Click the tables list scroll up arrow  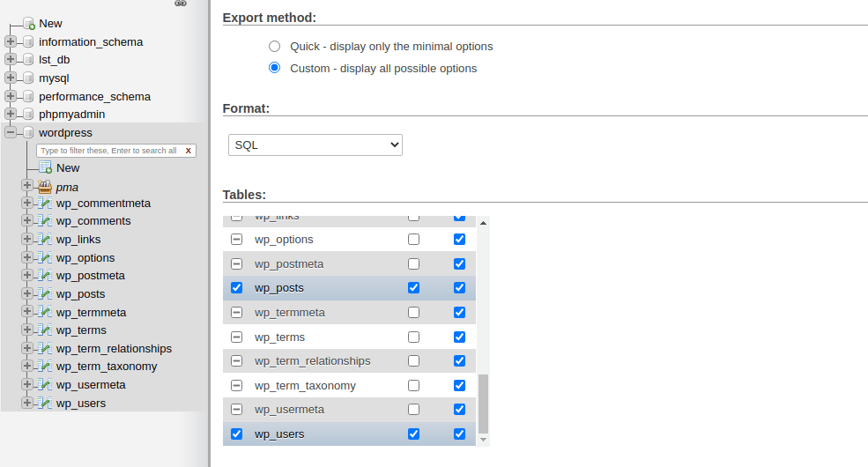click(483, 222)
